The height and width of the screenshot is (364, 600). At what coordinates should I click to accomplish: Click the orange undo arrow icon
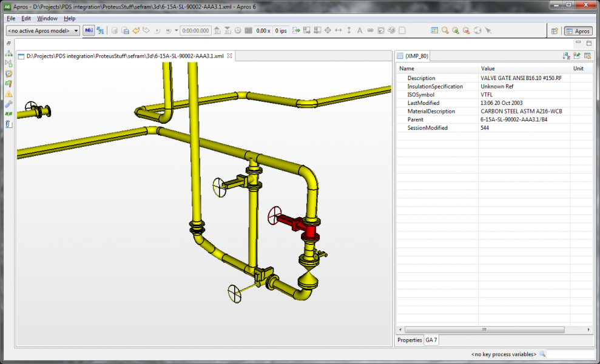click(x=136, y=30)
